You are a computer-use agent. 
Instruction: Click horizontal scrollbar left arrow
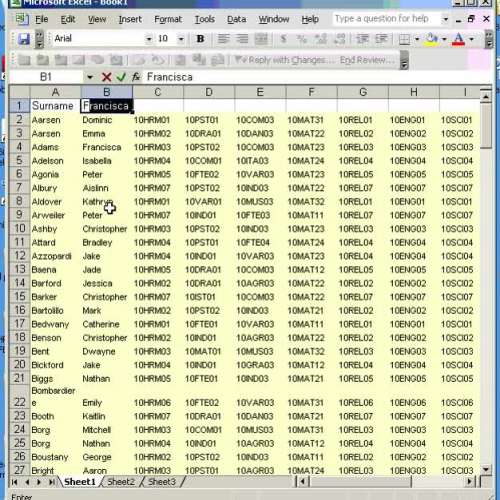coord(302,482)
